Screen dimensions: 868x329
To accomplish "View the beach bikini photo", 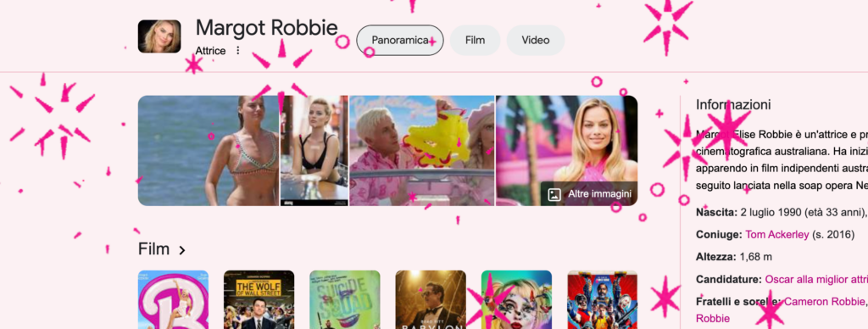I will [209, 151].
